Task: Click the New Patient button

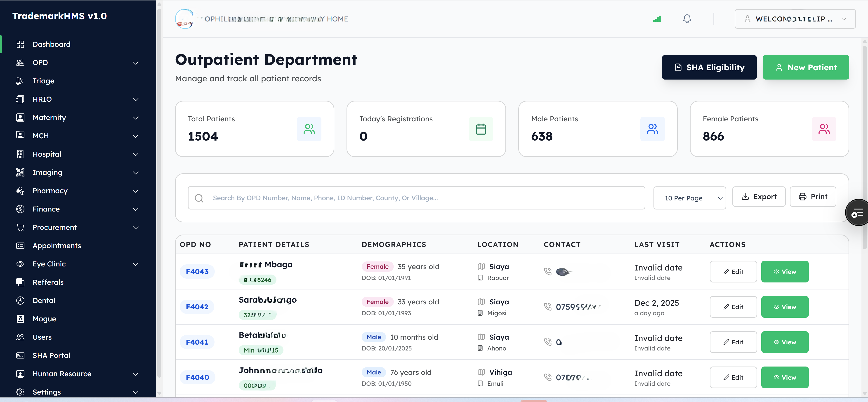Action: click(x=806, y=67)
